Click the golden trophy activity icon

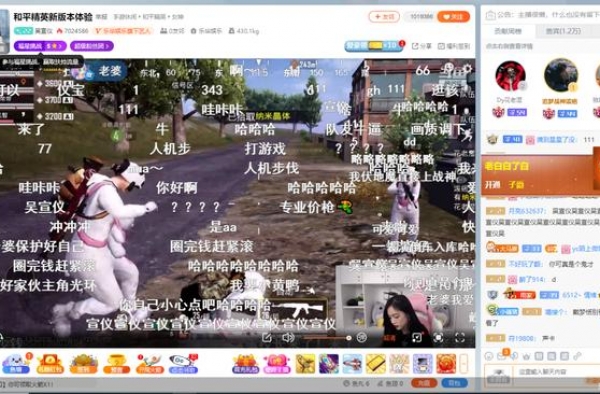click(116, 363)
